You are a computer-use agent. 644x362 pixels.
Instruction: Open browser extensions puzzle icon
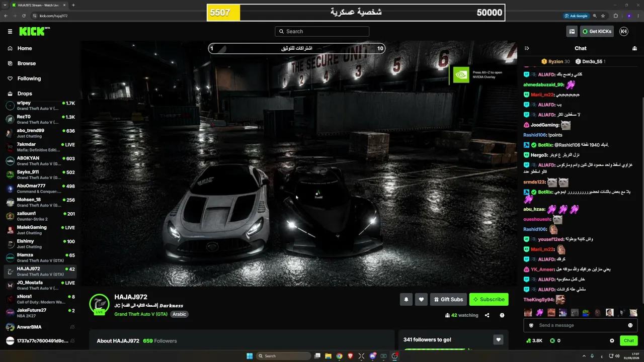coord(616,16)
